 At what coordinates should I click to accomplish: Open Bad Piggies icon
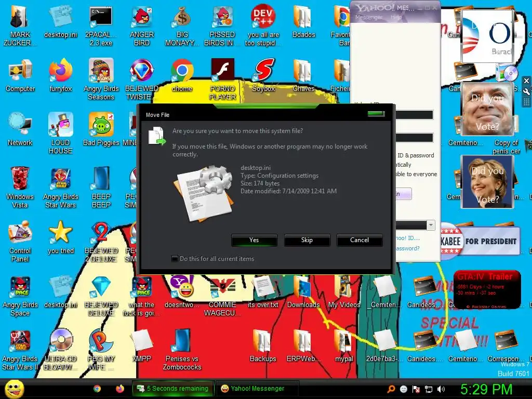[101, 130]
